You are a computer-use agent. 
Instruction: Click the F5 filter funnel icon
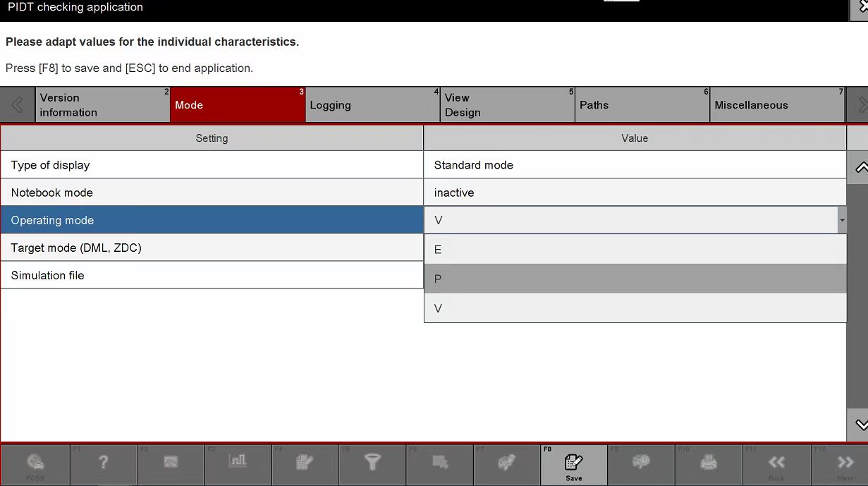pyautogui.click(x=372, y=464)
